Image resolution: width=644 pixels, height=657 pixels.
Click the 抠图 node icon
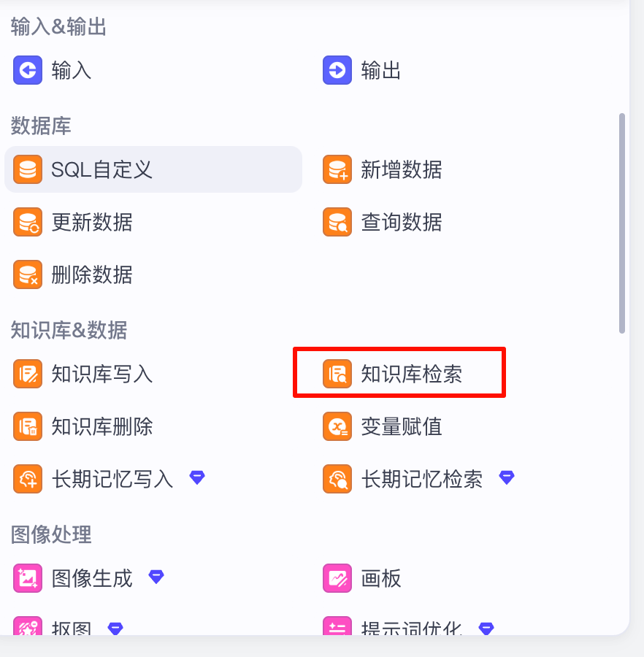[28, 626]
